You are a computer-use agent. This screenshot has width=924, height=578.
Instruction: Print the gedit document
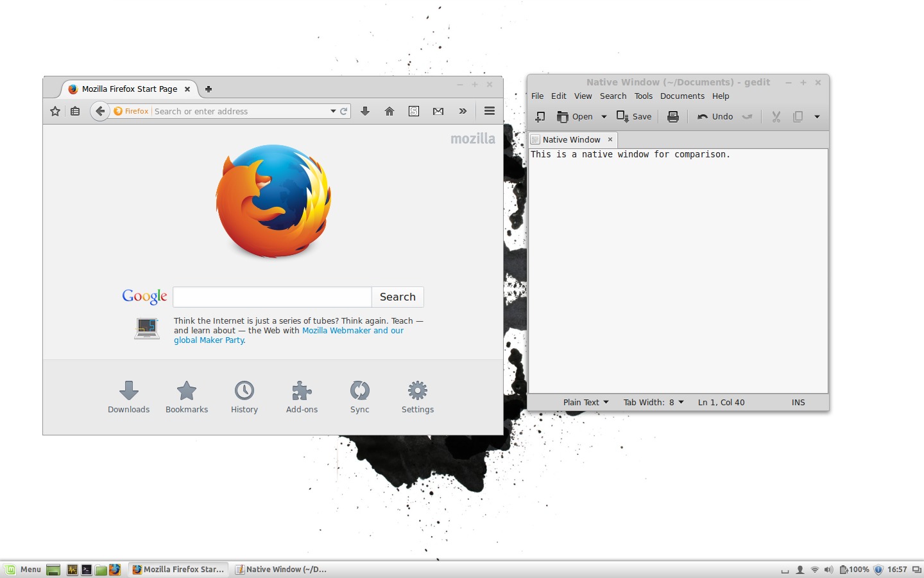tap(673, 116)
